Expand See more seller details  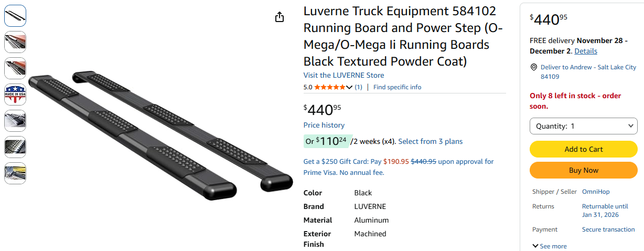coord(549,246)
